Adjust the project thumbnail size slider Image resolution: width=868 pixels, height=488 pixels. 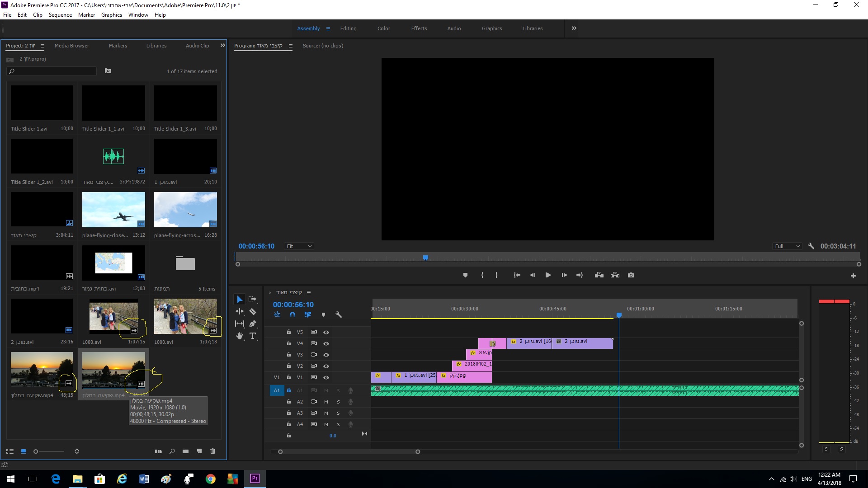click(x=36, y=451)
